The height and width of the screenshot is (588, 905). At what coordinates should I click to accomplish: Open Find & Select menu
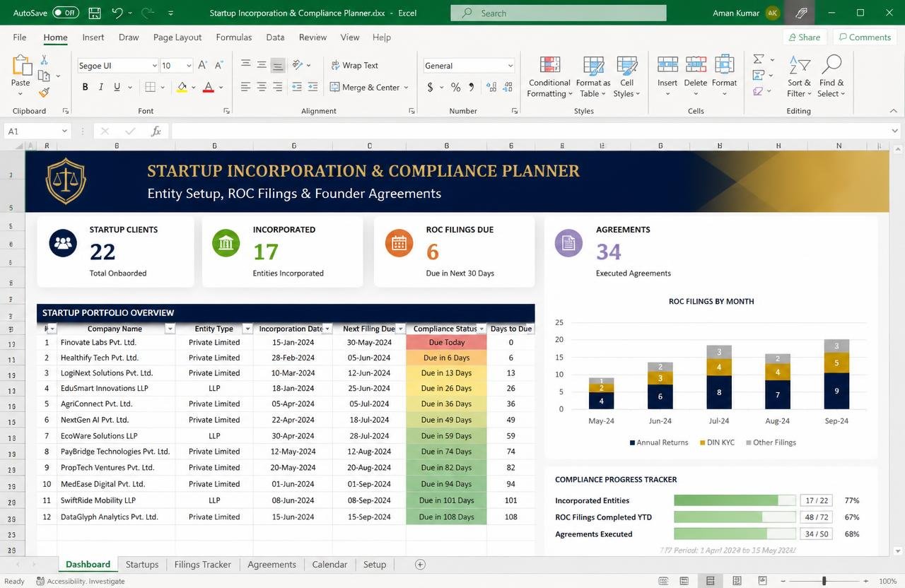click(x=831, y=77)
